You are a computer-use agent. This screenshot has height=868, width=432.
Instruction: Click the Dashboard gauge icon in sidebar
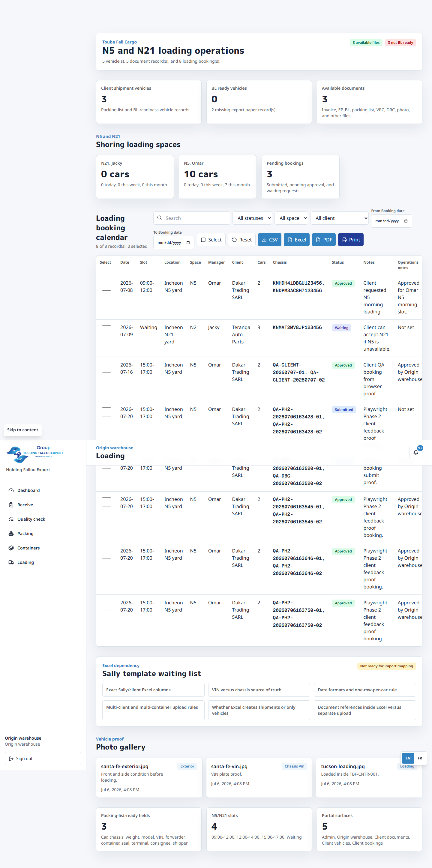(11, 490)
